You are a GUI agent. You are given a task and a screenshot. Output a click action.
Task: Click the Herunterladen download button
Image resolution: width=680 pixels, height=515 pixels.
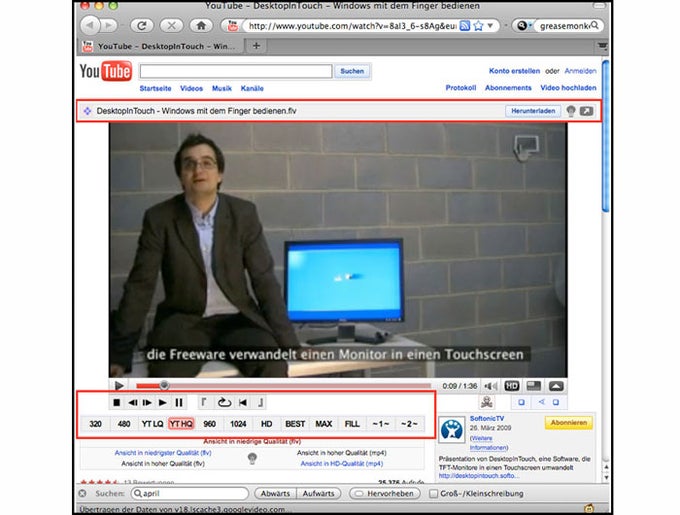point(533,111)
